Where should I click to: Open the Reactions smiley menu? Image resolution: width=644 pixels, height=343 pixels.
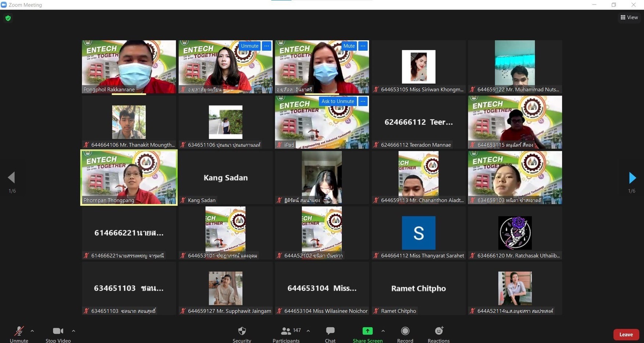click(x=439, y=331)
